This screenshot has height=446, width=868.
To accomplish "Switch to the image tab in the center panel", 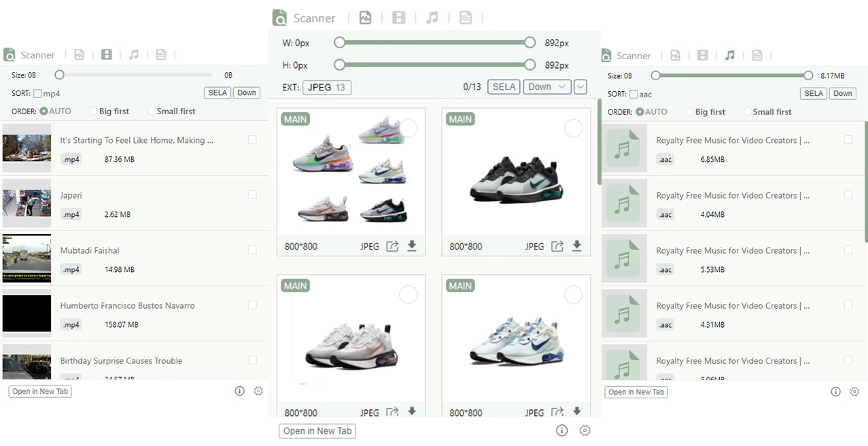I will click(366, 18).
